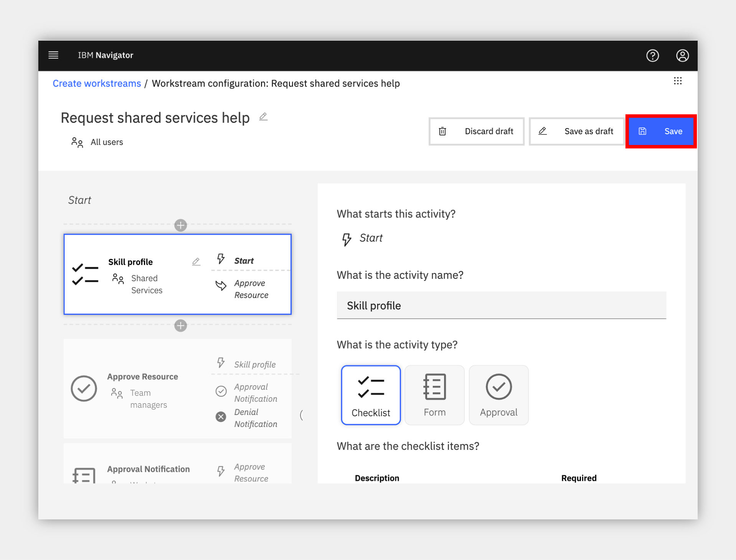This screenshot has width=736, height=560.
Task: Click the 'Denial Notification' outcome text
Action: 256,418
